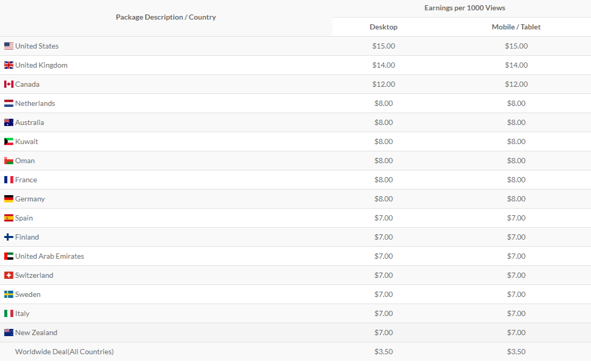Click the New Zealand flag icon
591x364 pixels.
(9, 333)
